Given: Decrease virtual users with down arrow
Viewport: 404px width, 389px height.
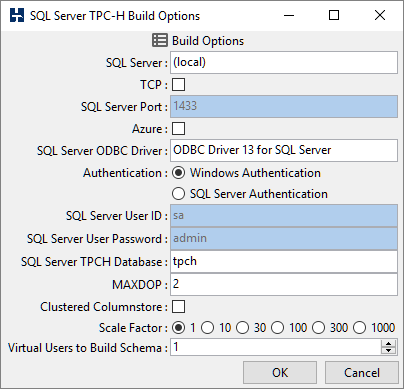Looking at the screenshot, I should pos(388,351).
